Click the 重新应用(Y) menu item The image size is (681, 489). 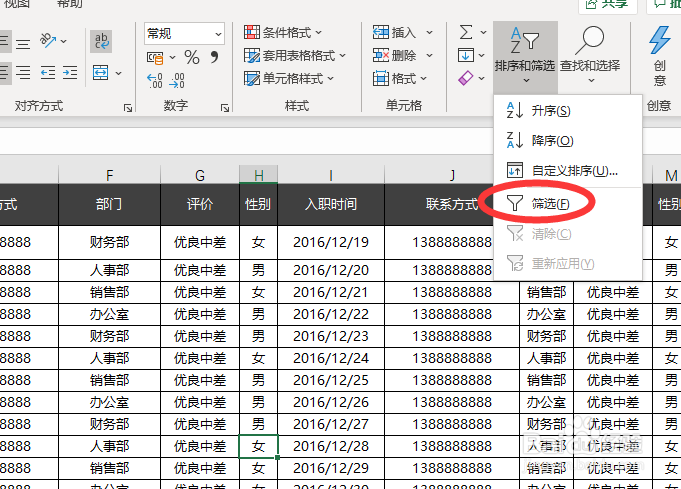point(568,264)
